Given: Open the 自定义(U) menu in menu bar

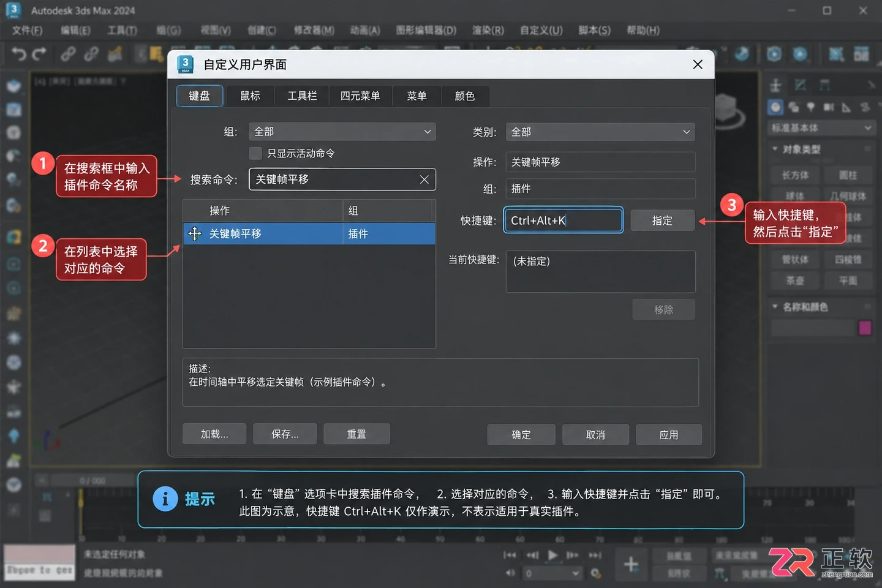Looking at the screenshot, I should tap(541, 30).
